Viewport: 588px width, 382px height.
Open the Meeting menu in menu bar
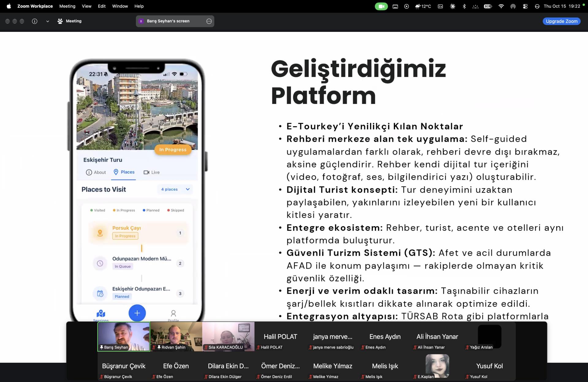[67, 6]
